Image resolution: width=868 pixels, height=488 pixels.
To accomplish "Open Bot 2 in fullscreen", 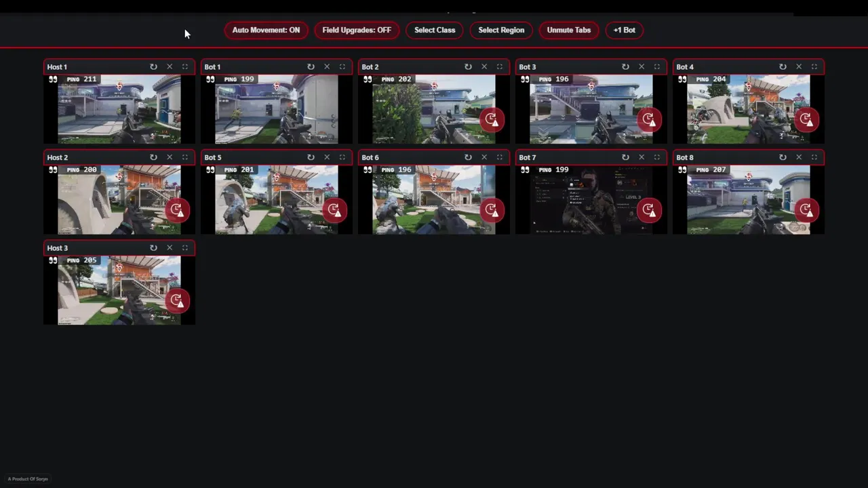I will [x=500, y=66].
